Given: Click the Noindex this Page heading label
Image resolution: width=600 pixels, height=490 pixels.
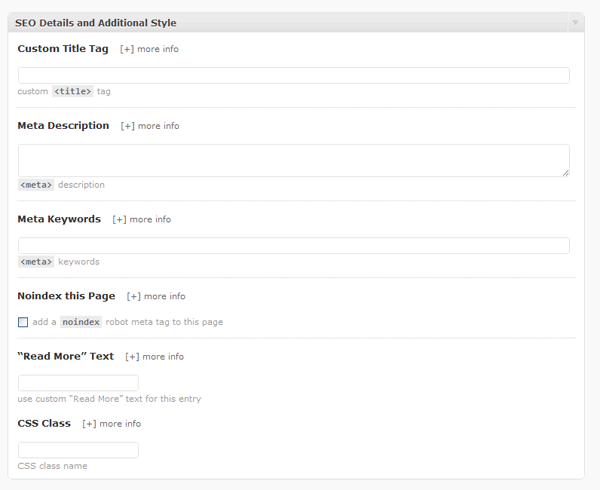Looking at the screenshot, I should (x=66, y=296).
